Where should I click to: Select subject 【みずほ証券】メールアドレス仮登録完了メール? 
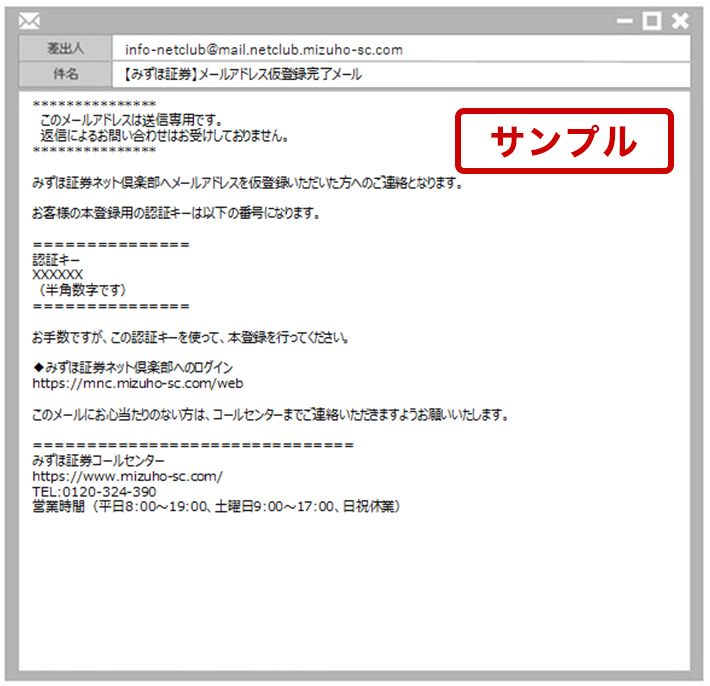coord(242,74)
